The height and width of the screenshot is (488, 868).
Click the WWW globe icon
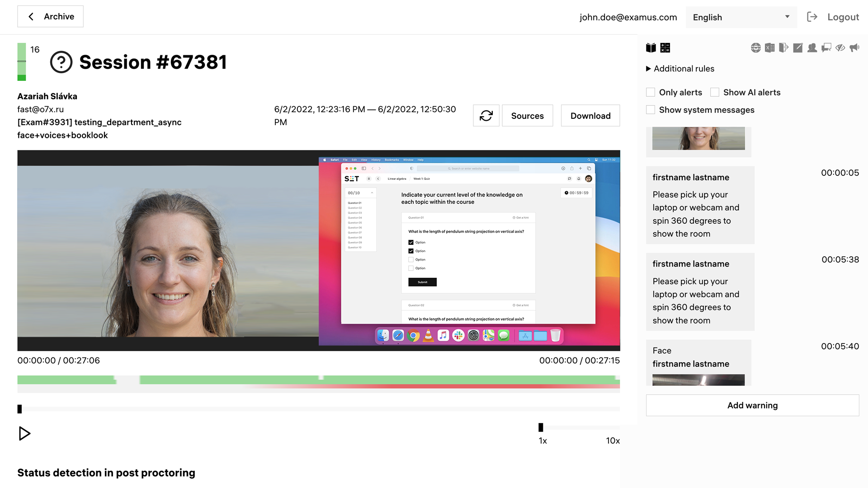755,48
